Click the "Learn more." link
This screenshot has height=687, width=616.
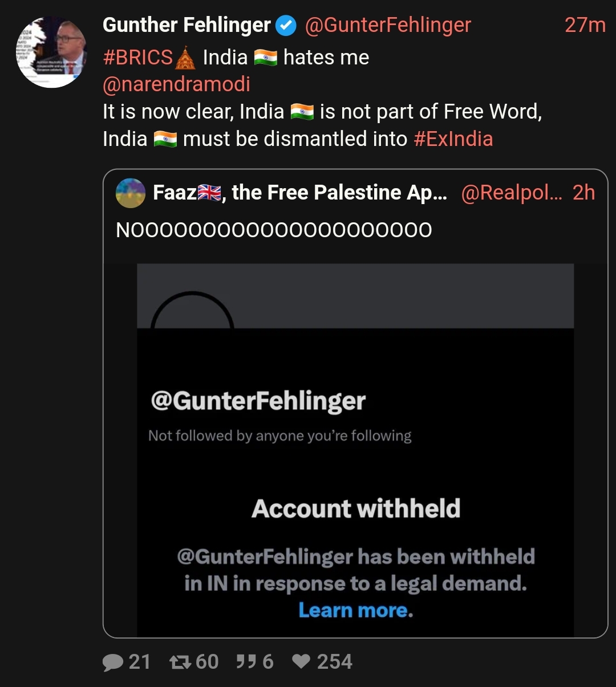click(356, 611)
